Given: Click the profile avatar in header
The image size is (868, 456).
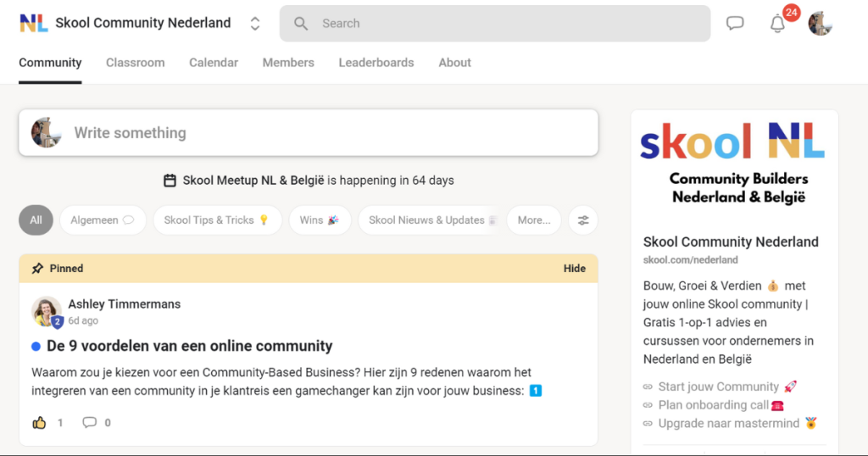Looking at the screenshot, I should click(x=821, y=23).
